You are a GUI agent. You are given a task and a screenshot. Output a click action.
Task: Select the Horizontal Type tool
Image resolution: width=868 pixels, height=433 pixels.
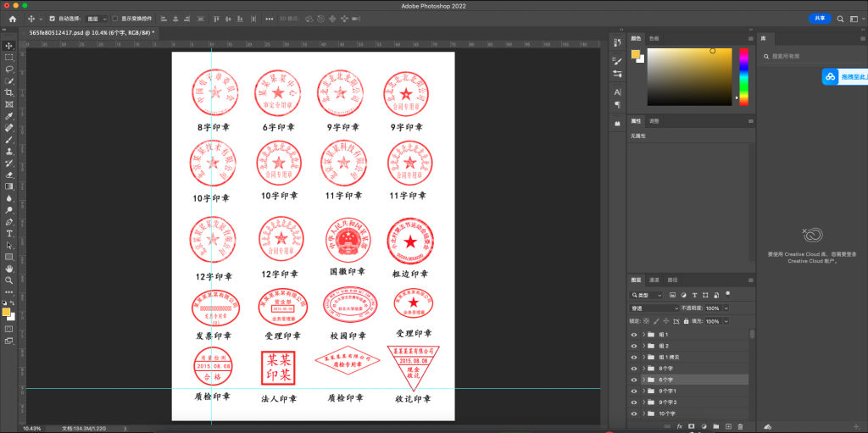click(8, 234)
